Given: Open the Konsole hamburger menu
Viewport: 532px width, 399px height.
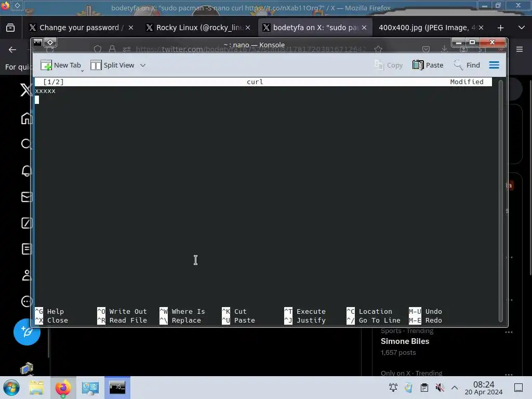Looking at the screenshot, I should (x=494, y=65).
